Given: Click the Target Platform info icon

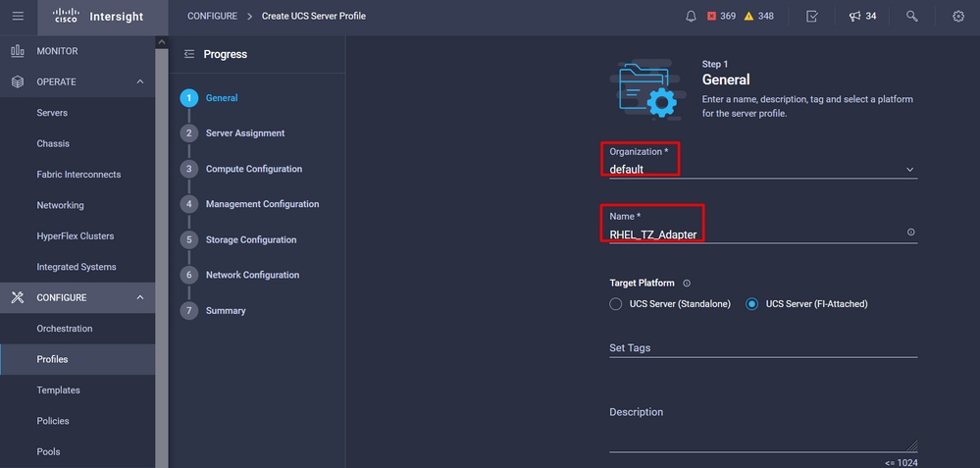Looking at the screenshot, I should [x=687, y=283].
